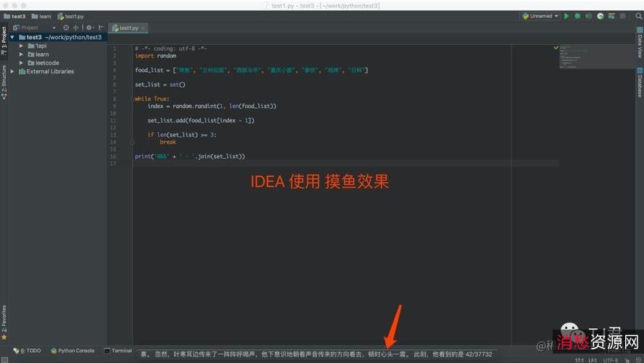Click the UTF-8 encoding selector
Viewport: 644px width, 363px height.
[x=611, y=360]
